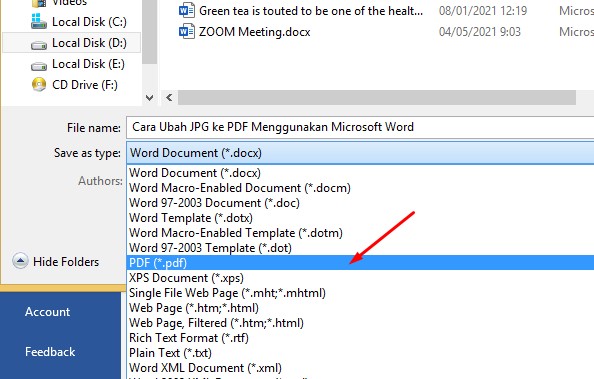Click the file list horizontal scrollbar thumb
This screenshot has height=379, width=594.
click(377, 98)
